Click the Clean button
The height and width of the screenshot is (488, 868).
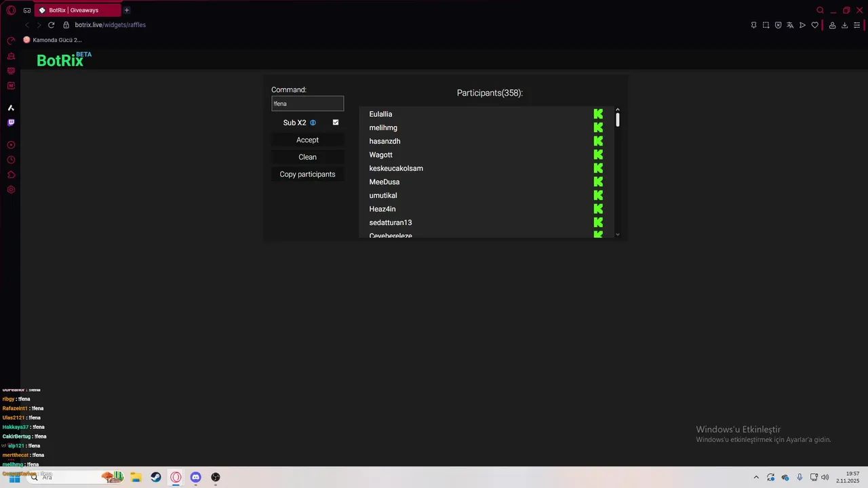click(307, 157)
